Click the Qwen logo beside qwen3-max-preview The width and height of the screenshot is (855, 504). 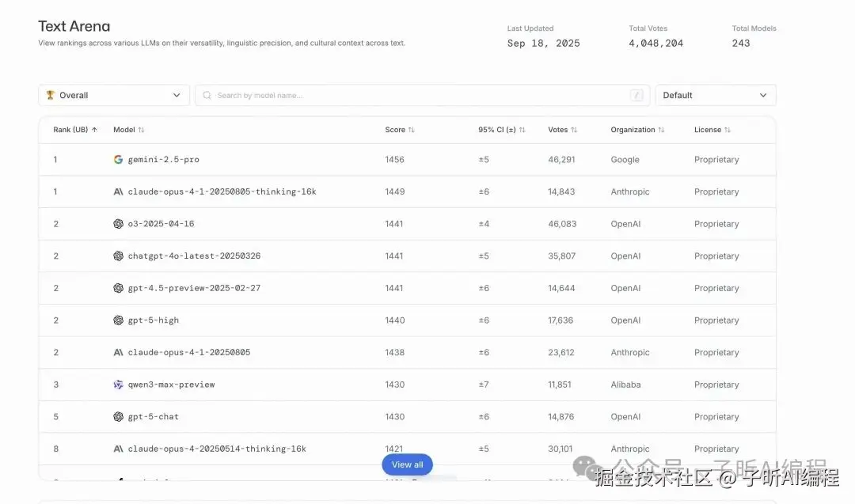tap(118, 385)
